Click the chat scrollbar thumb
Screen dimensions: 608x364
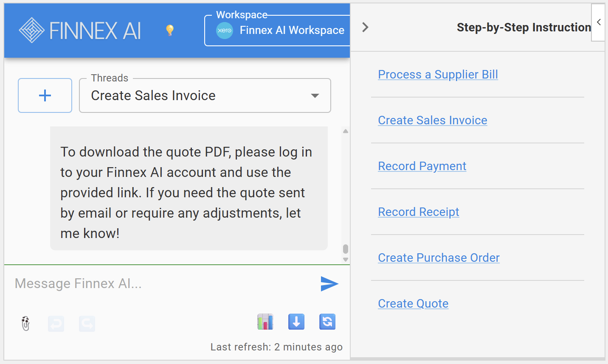pyautogui.click(x=346, y=249)
